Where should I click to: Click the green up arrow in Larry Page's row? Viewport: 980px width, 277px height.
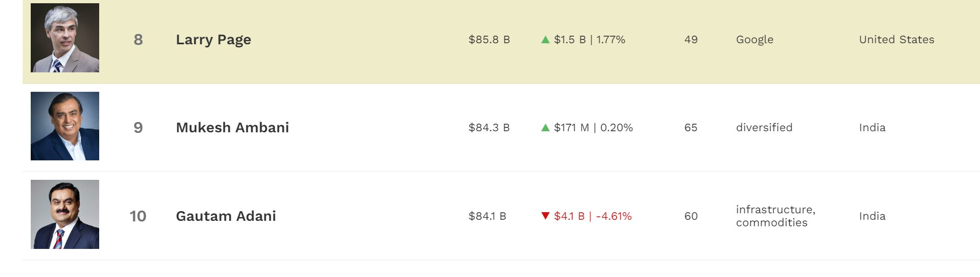[545, 39]
